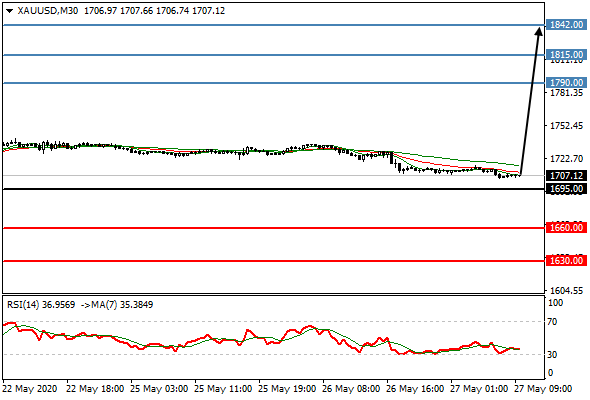
Task: Click the 22 May 2020 date label
Action: [x=30, y=389]
